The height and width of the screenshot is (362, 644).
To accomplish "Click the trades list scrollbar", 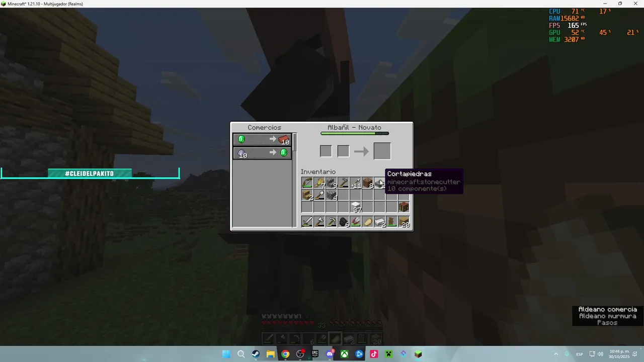I will [x=294, y=143].
